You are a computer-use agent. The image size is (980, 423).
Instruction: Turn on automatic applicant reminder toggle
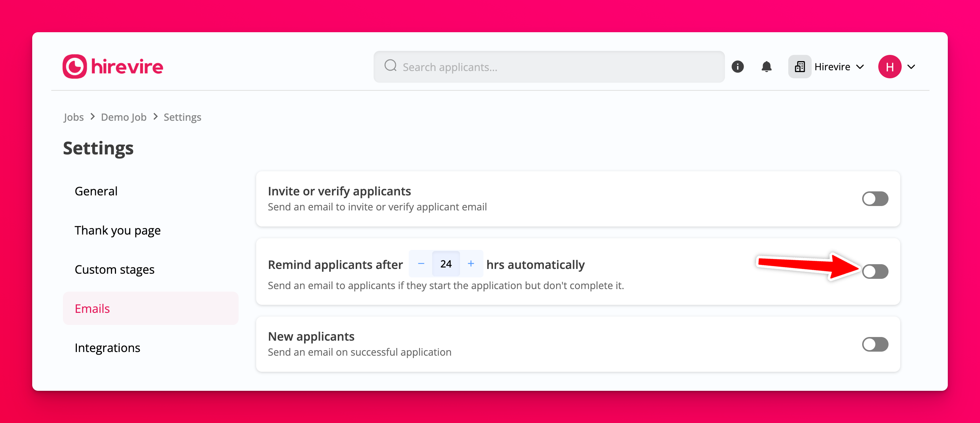pyautogui.click(x=875, y=272)
